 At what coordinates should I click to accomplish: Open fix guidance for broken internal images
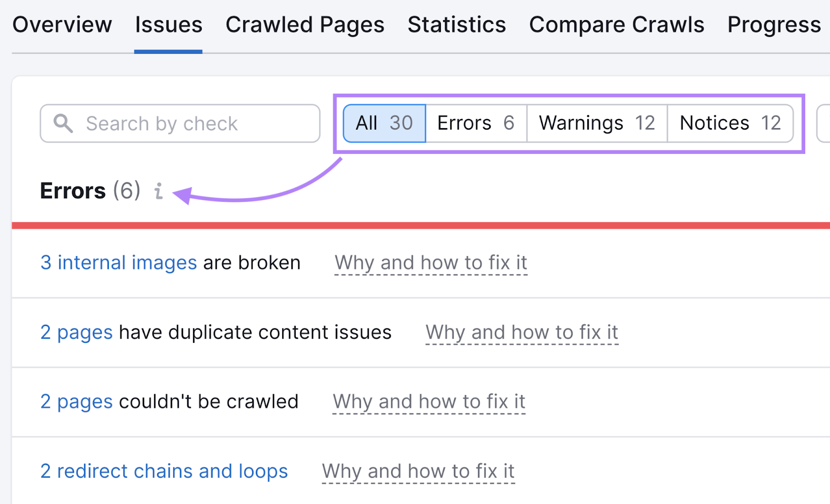pyautogui.click(x=431, y=262)
